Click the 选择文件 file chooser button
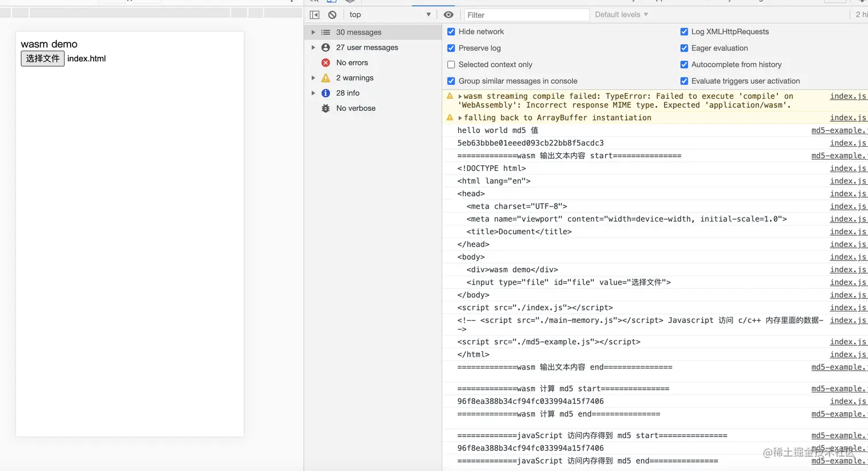Screen dimensions: 868x471 (x=42, y=59)
